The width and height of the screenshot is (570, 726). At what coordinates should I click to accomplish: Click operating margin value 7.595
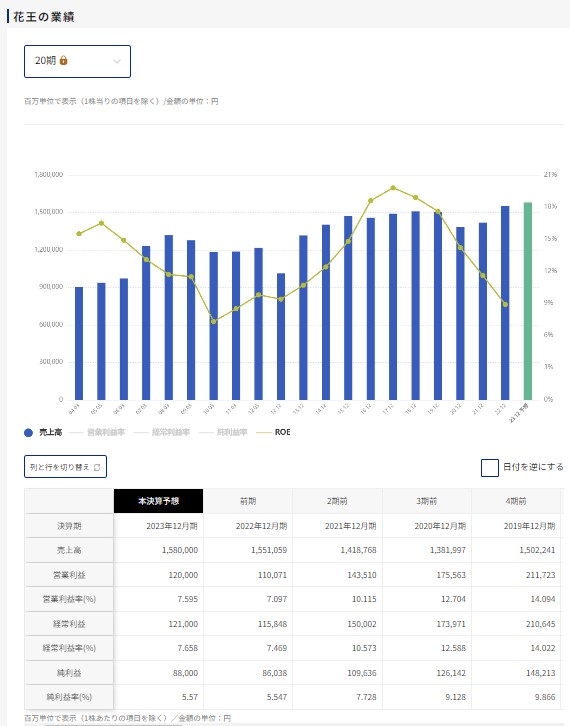point(188,599)
